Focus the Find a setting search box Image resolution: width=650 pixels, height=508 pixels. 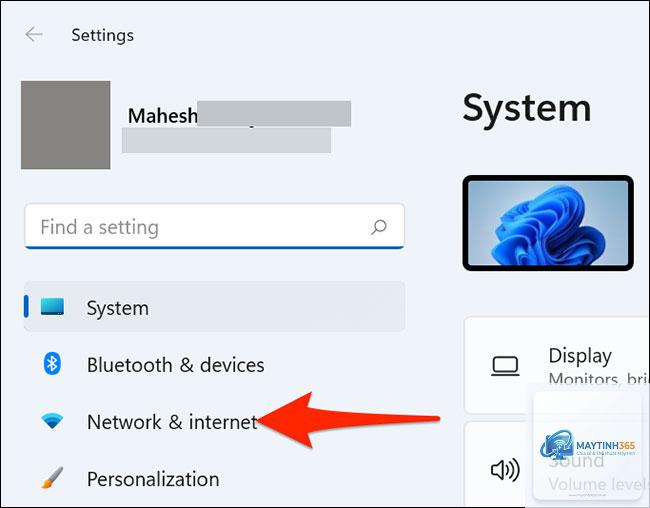214,226
